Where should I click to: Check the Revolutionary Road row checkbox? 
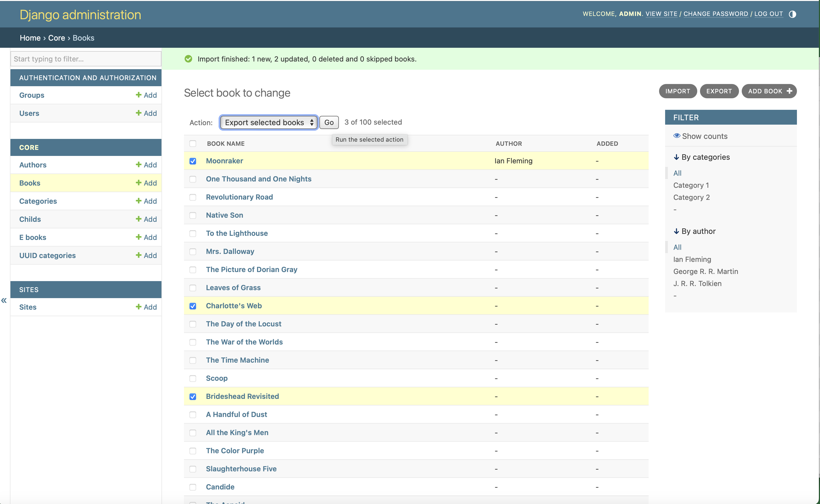click(x=193, y=197)
